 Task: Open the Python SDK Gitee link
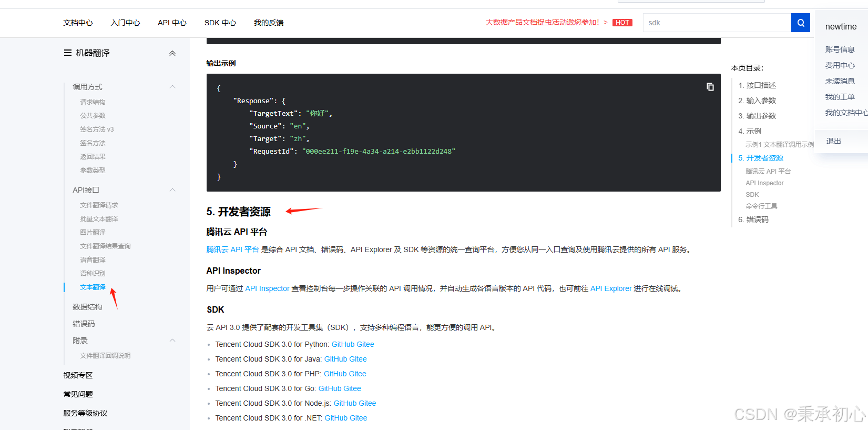coord(365,344)
